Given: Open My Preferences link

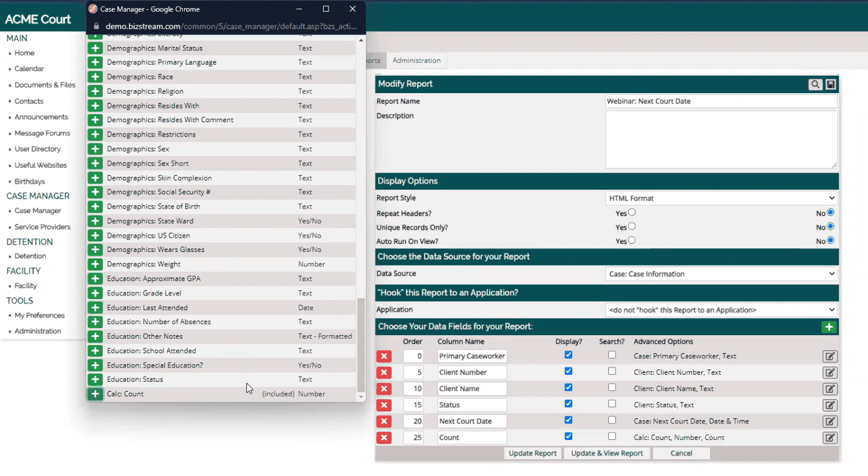Looking at the screenshot, I should (x=40, y=315).
